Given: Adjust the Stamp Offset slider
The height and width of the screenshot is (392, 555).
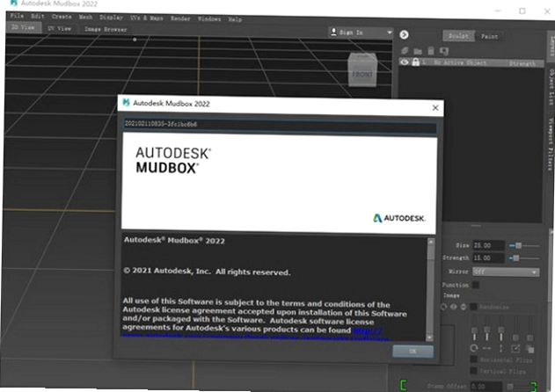Looking at the screenshot, I should [519, 387].
